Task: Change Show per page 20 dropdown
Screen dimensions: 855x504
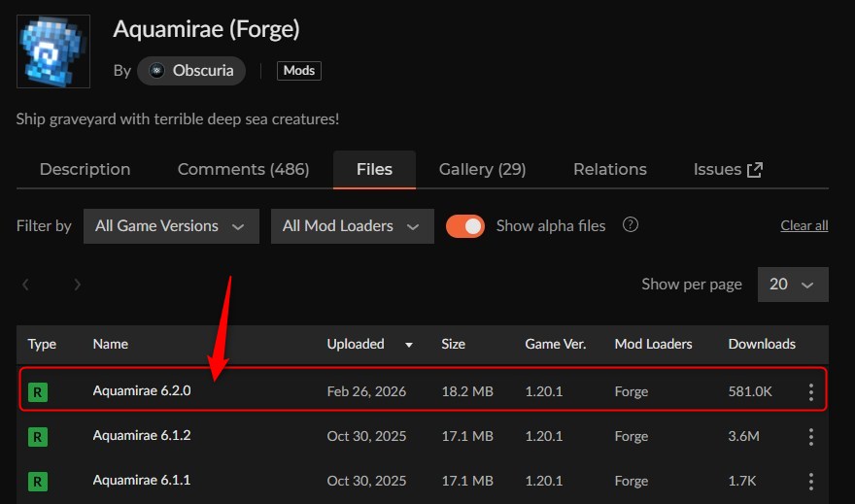Action: click(x=792, y=285)
